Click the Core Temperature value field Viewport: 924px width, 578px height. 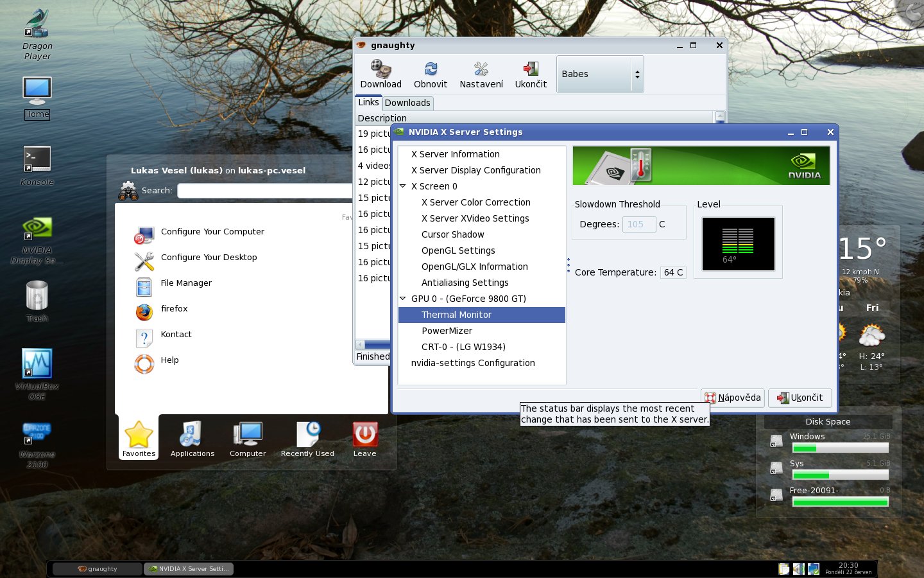coord(673,272)
